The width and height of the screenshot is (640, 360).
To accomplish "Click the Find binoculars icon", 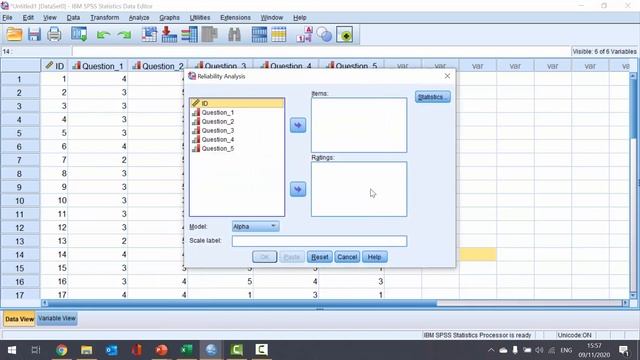I will [234, 35].
